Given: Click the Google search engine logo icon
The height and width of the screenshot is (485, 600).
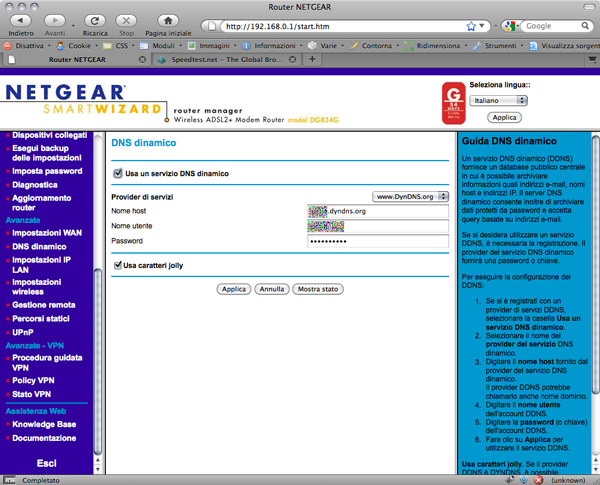Looking at the screenshot, I should (510, 26).
